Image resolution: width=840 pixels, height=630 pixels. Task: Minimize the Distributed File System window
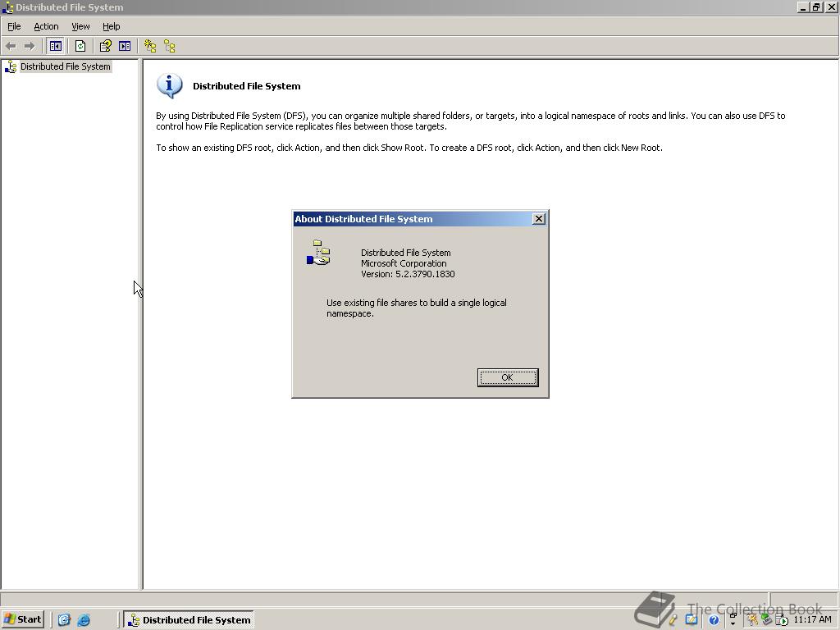(x=804, y=7)
